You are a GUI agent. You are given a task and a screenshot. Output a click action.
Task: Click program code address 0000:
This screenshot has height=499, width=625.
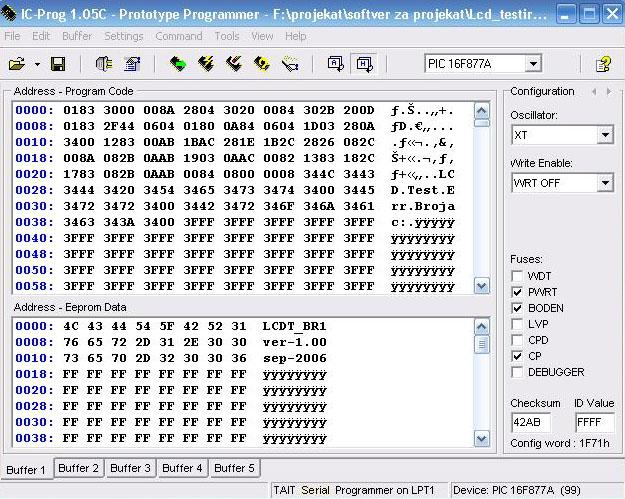[x=34, y=110]
